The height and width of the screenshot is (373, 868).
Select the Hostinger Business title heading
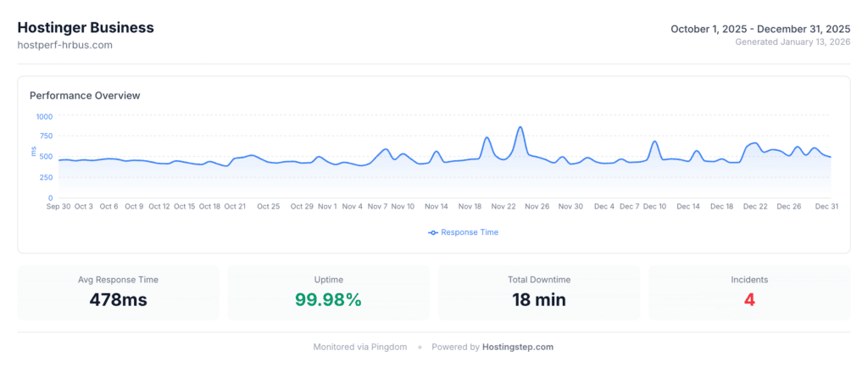tap(86, 27)
